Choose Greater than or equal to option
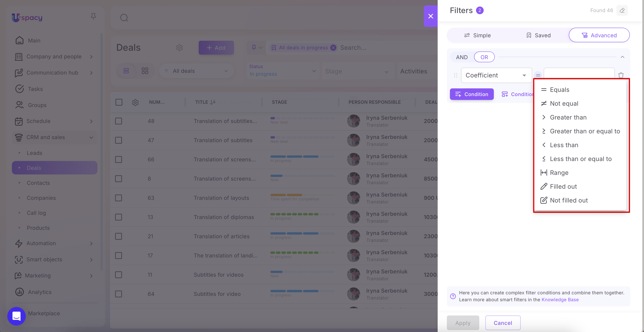 point(585,131)
